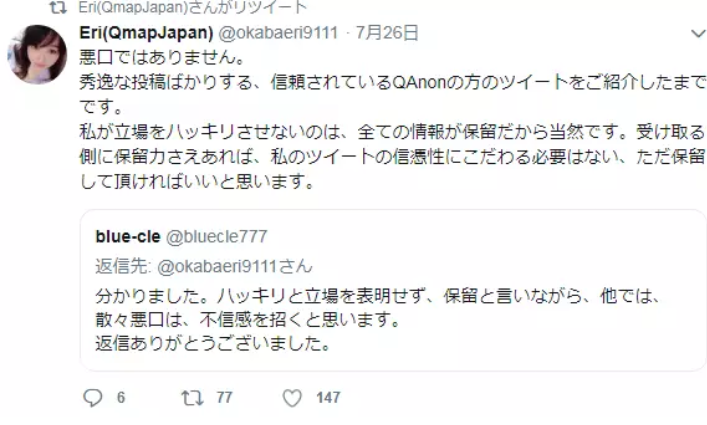This screenshot has height=425, width=707.
Task: Visit the @okabaeri9111 handle in the tweet header
Action: (x=278, y=32)
